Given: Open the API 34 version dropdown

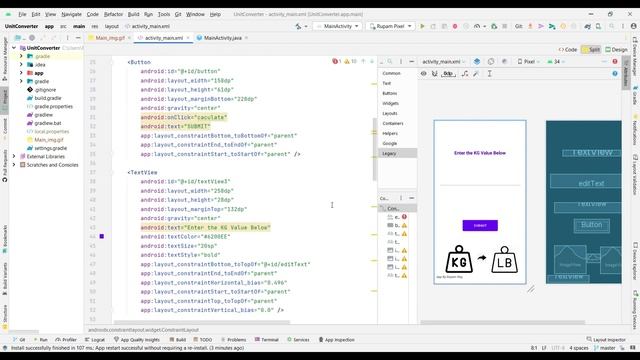Looking at the screenshot, I should point(556,62).
